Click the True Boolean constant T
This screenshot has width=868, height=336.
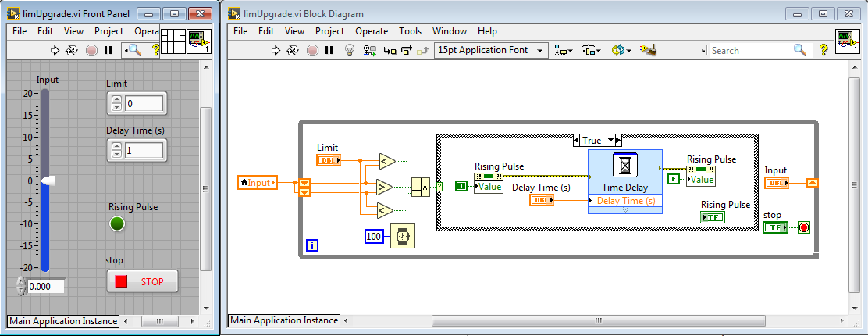pos(461,186)
